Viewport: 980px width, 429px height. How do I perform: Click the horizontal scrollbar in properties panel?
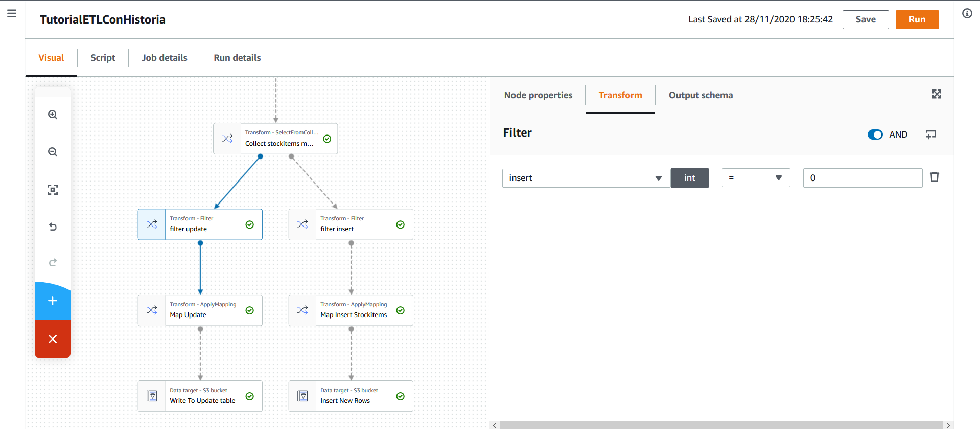tap(721, 425)
